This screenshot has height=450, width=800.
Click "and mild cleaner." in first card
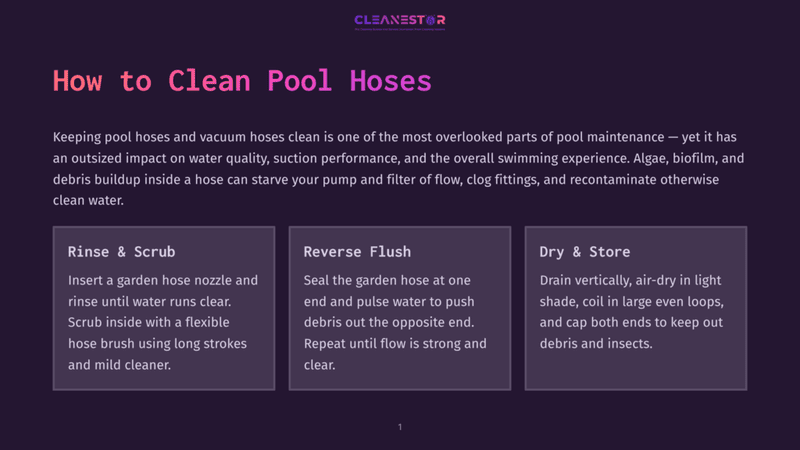click(119, 365)
